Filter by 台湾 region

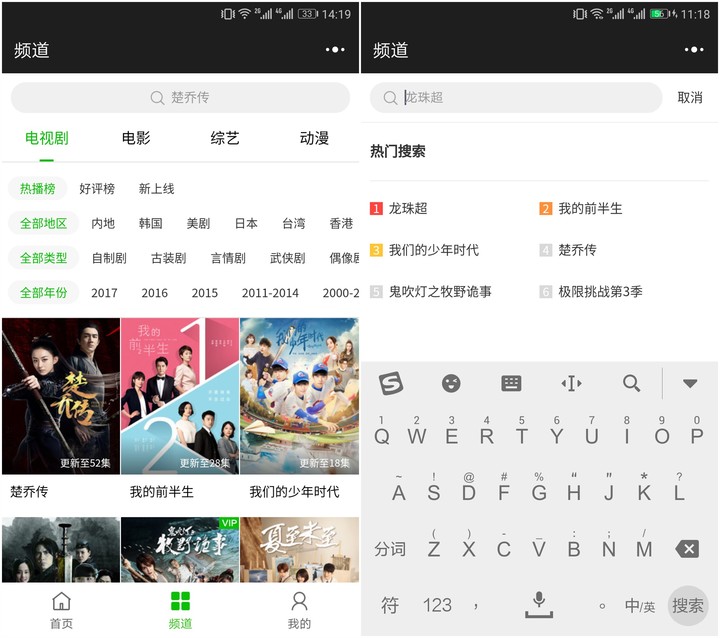(294, 223)
